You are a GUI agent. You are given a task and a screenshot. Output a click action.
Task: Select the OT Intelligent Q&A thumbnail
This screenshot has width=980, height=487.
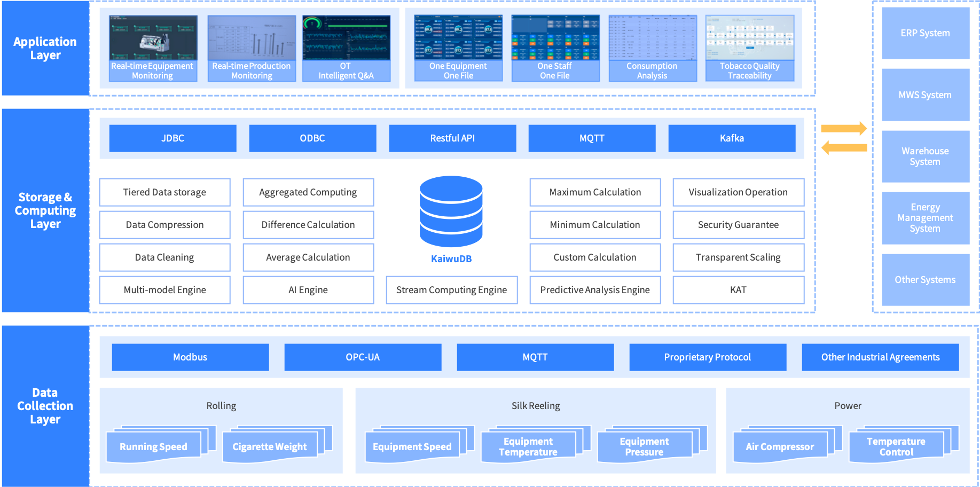[x=346, y=48]
